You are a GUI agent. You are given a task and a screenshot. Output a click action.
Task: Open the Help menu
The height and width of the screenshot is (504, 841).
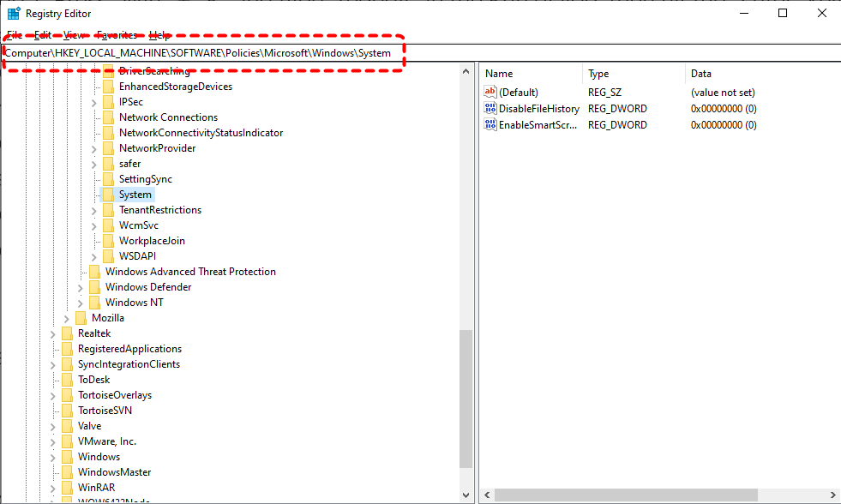[x=159, y=35]
